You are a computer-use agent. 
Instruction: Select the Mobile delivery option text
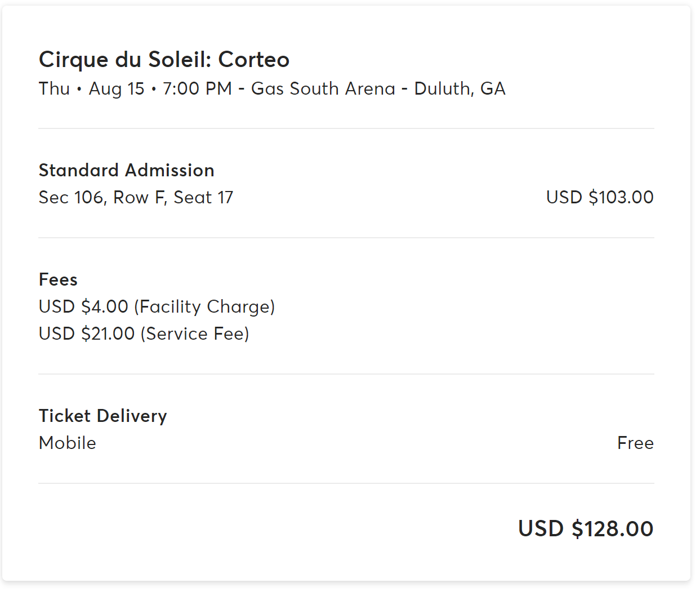tap(67, 443)
